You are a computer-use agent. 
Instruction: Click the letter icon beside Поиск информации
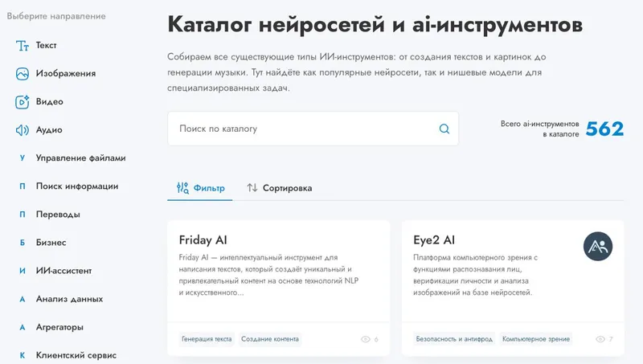(x=23, y=186)
